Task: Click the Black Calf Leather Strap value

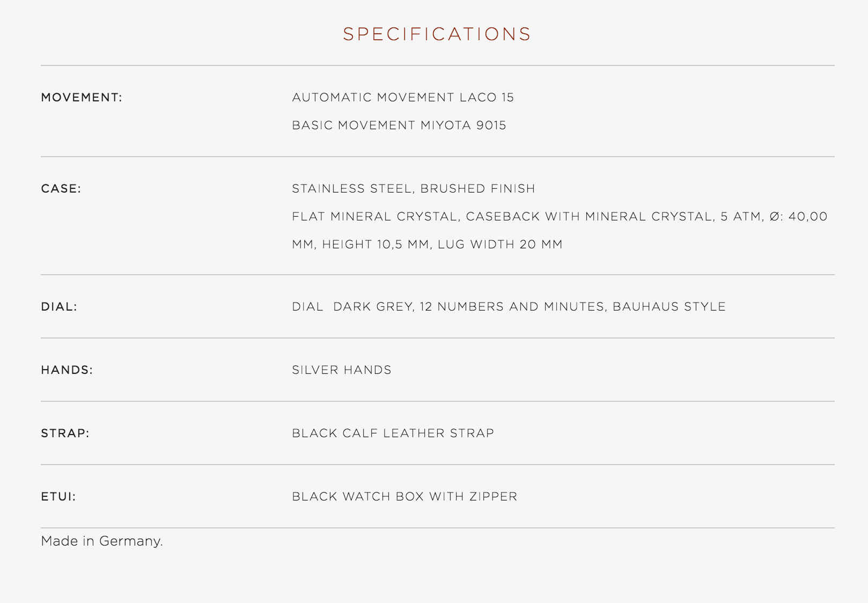Action: pyautogui.click(x=393, y=433)
